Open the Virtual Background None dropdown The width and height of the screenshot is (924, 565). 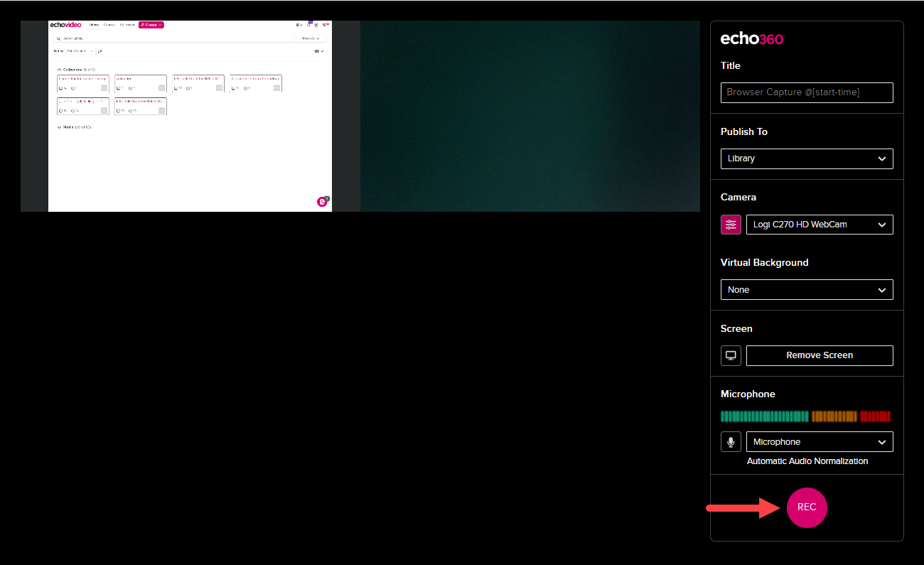click(x=807, y=290)
